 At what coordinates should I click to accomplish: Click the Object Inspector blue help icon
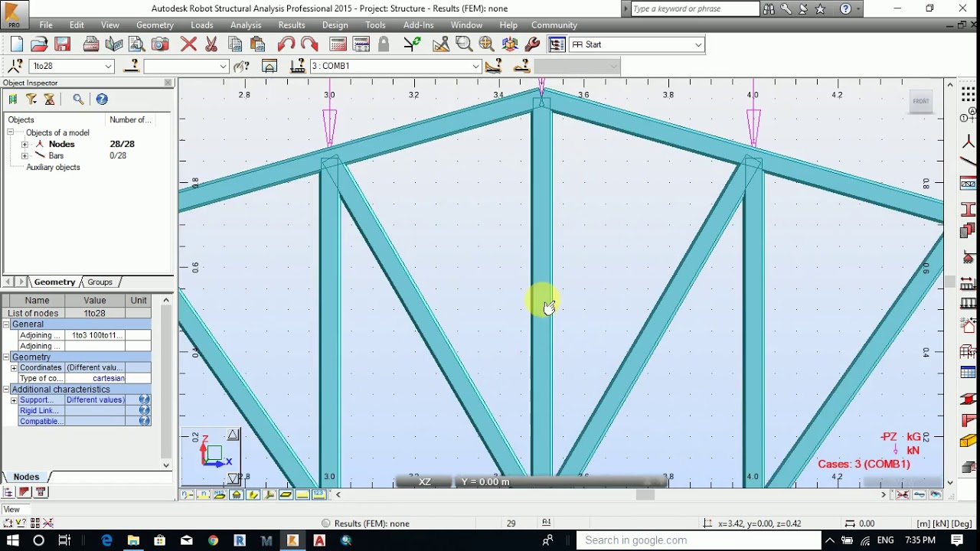[102, 99]
